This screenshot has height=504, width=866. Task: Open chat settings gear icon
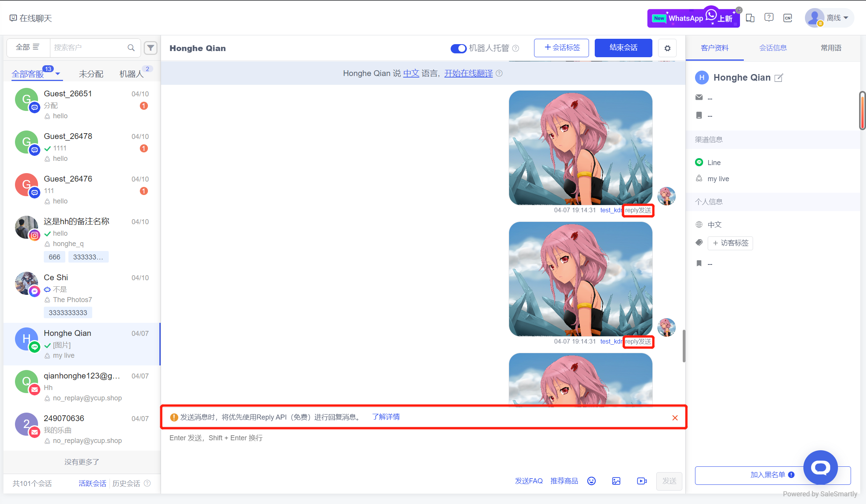[x=667, y=48]
